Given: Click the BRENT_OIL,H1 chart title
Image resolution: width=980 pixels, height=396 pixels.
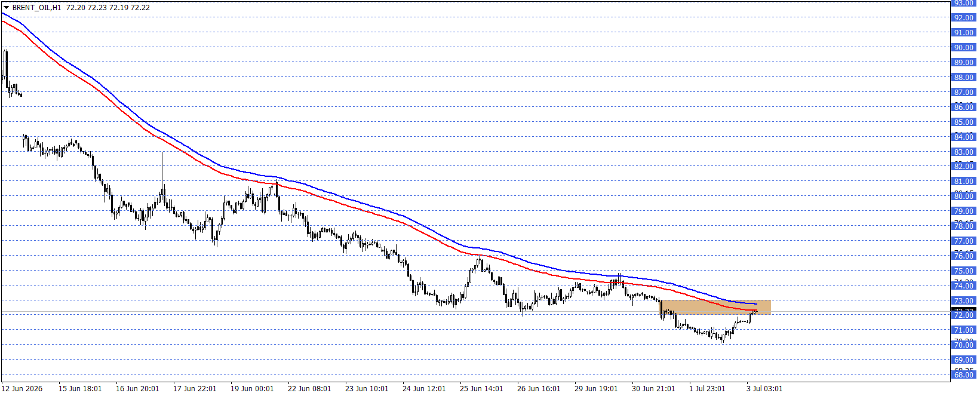Looking at the screenshot, I should [36, 8].
